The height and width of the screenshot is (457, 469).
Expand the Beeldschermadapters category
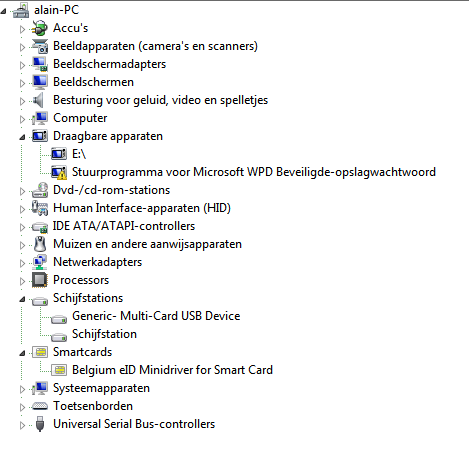point(22,65)
